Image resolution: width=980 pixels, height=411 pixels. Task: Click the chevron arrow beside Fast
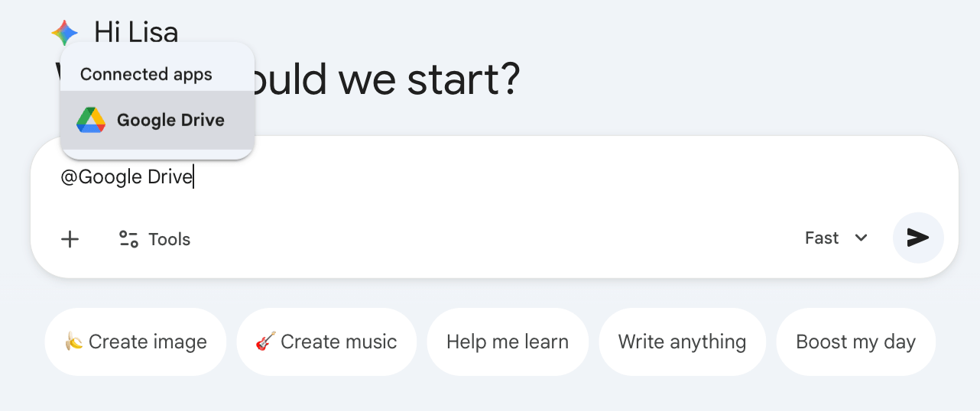tap(862, 238)
